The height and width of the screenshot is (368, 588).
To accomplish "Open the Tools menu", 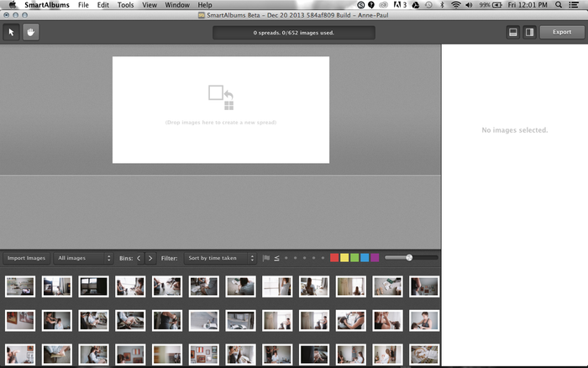I will 125,5.
